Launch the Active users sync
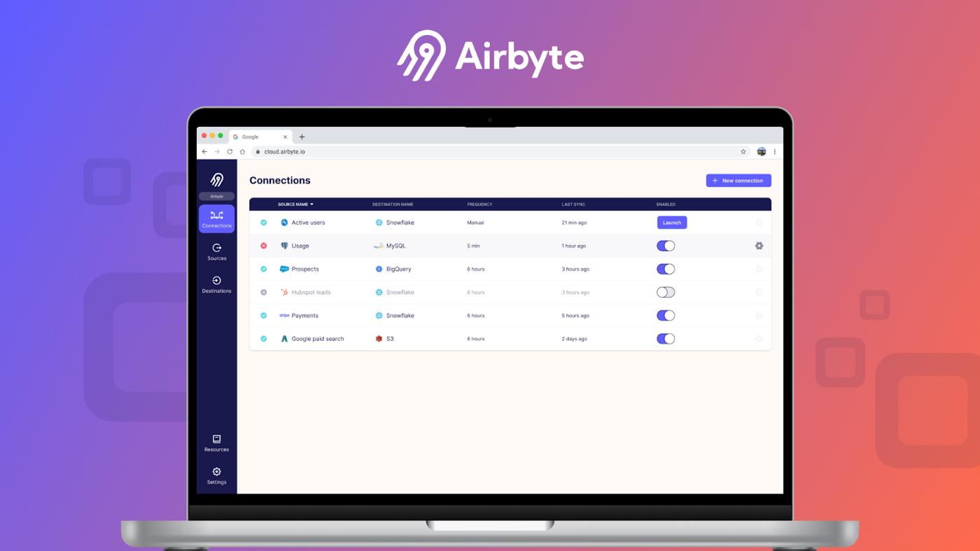The image size is (980, 551). [x=671, y=222]
